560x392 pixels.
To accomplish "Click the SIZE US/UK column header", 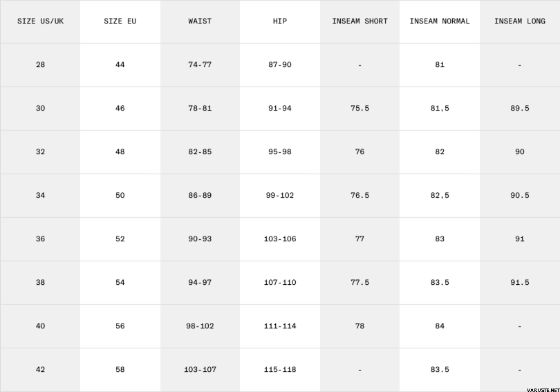I will 40,21.
